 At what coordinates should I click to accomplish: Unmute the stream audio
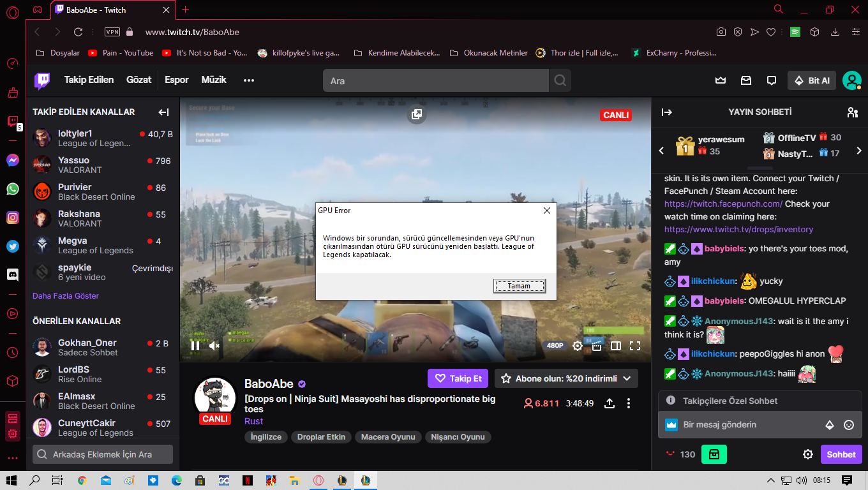coord(214,346)
